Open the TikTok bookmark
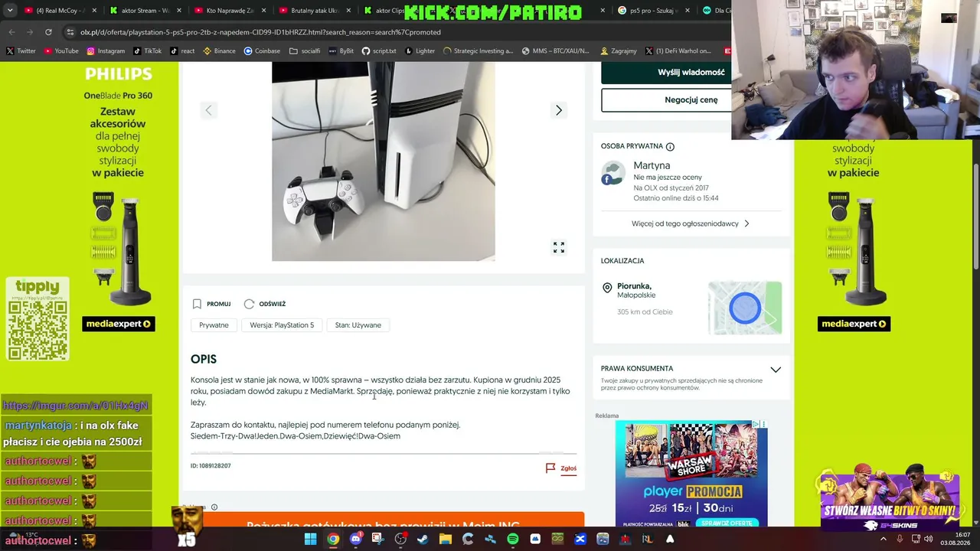The height and width of the screenshot is (551, 980). (x=148, y=51)
